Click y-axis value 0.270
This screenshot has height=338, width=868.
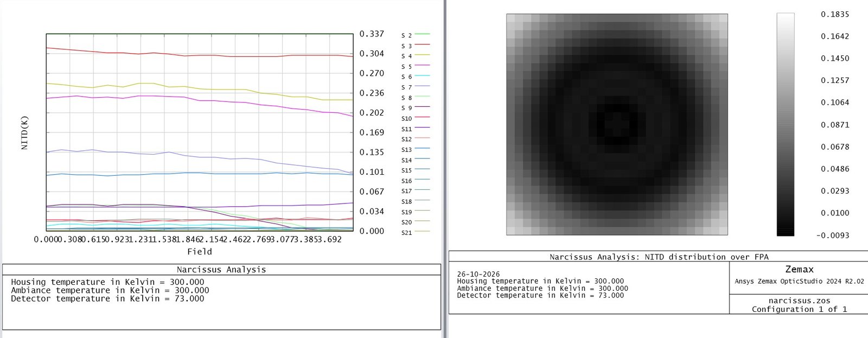pyautogui.click(x=372, y=73)
